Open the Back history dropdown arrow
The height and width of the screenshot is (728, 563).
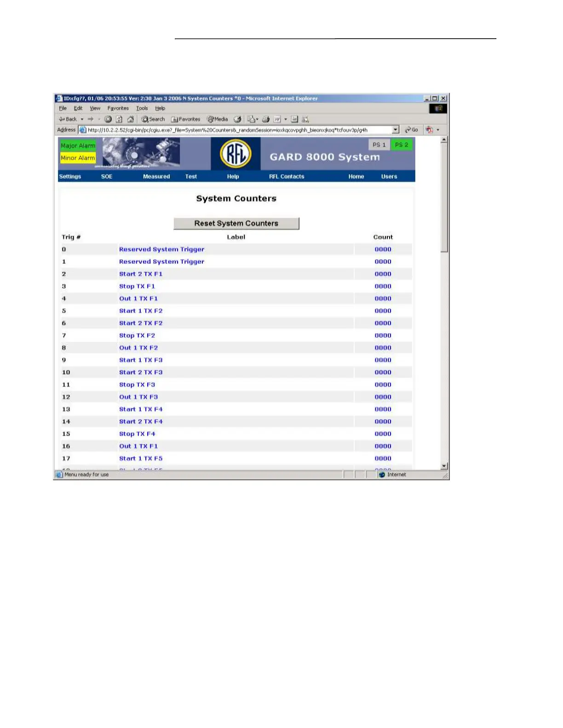(82, 119)
